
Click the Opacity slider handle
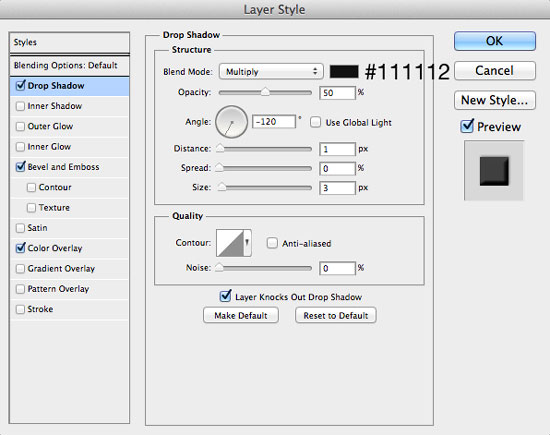point(265,92)
